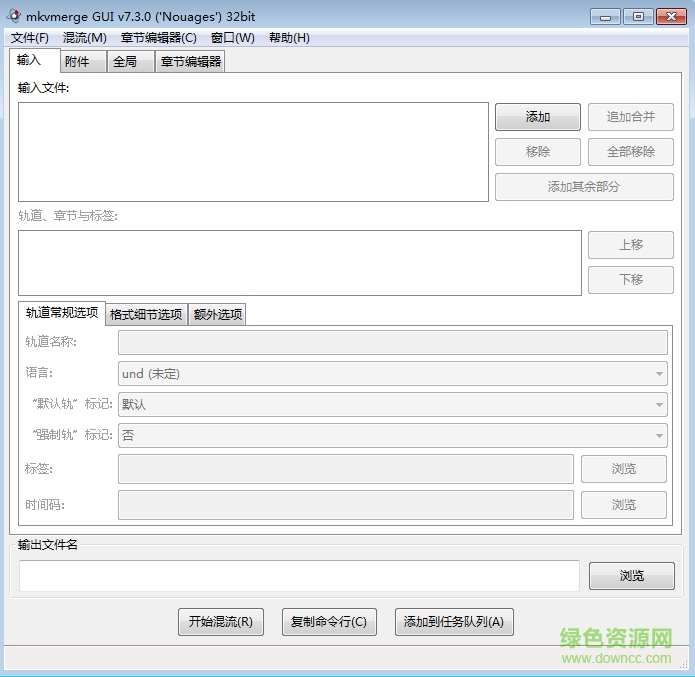
Task: Switch to the 章节编辑器 tab
Action: click(190, 62)
